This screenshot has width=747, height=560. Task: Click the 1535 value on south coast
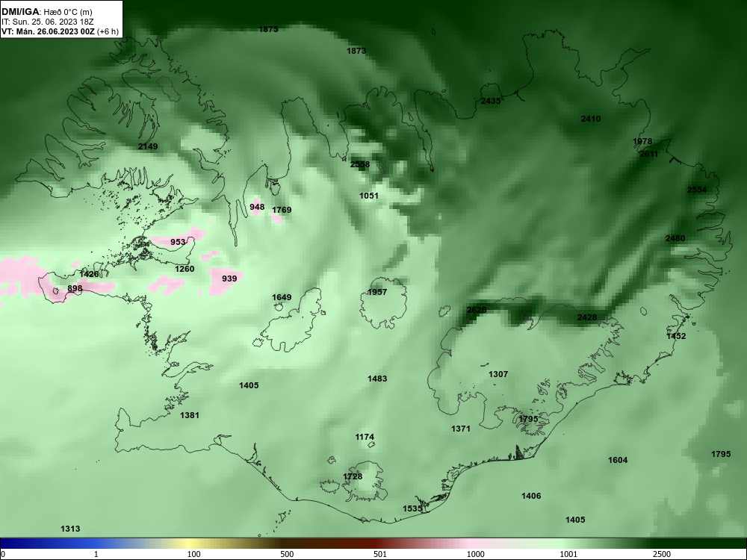(x=412, y=509)
